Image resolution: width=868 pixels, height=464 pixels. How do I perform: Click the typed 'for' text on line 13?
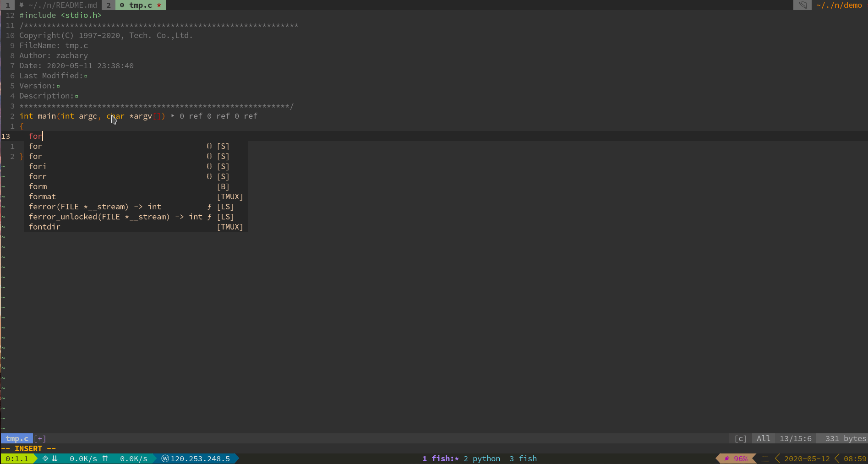coord(35,136)
